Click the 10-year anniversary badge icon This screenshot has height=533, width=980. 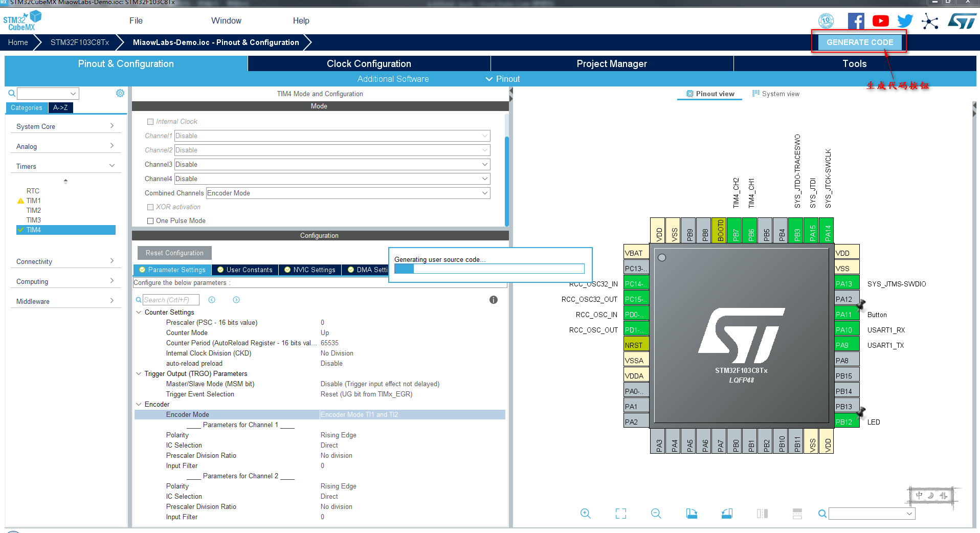click(x=826, y=21)
